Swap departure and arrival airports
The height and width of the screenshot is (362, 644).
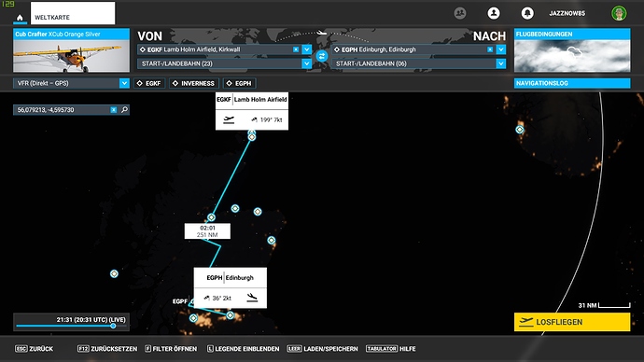322,56
